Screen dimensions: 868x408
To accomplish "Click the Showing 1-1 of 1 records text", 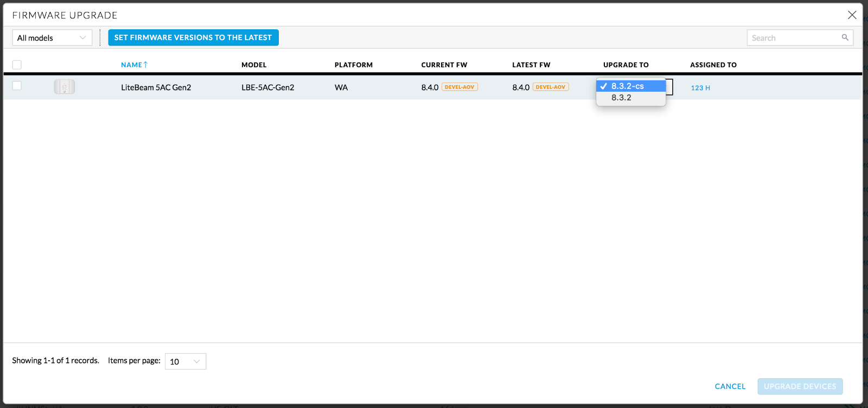I will coord(56,360).
